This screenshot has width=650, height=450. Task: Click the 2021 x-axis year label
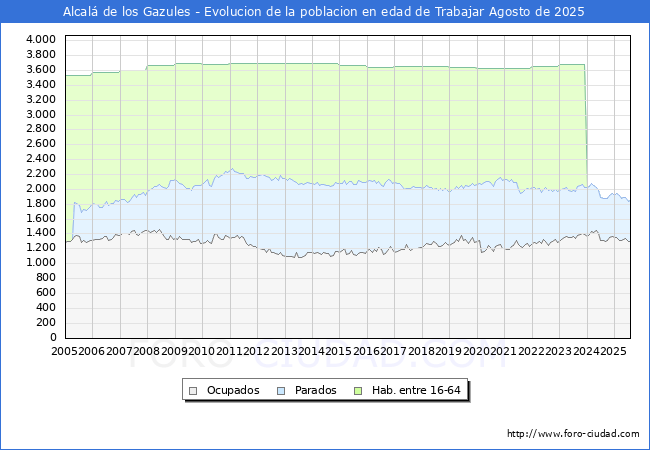click(x=504, y=351)
